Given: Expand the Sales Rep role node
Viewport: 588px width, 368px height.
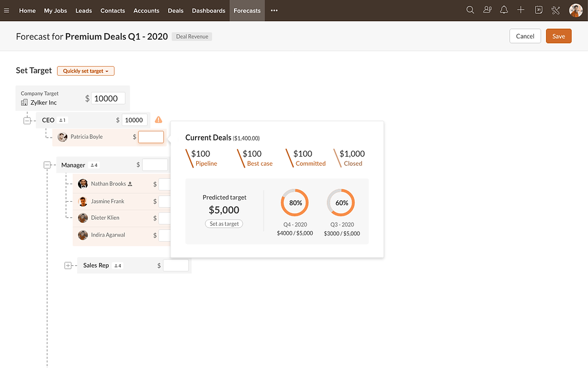Looking at the screenshot, I should (x=68, y=265).
